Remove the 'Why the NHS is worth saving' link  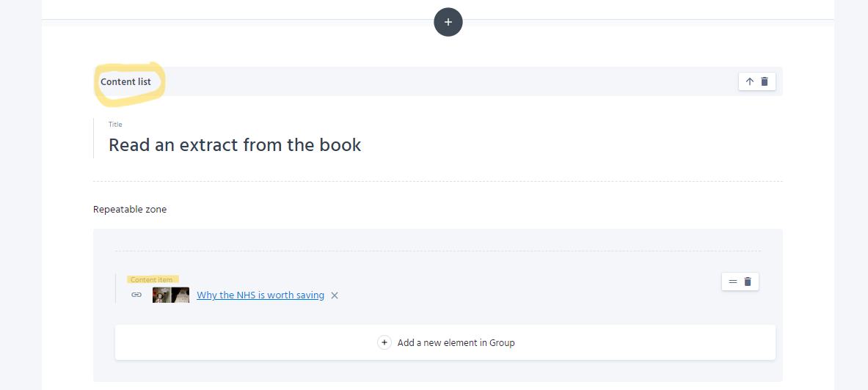[x=335, y=295]
